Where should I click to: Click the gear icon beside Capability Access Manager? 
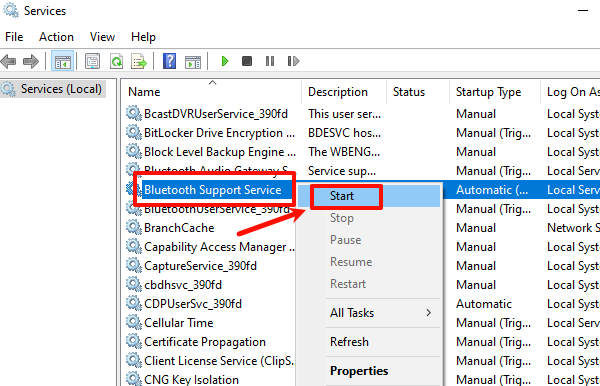(x=134, y=247)
